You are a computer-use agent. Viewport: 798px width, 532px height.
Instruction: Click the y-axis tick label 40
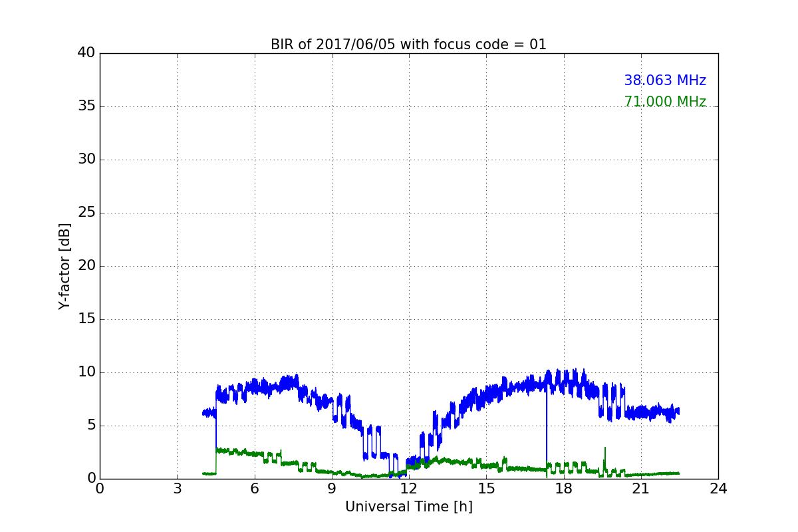(x=86, y=53)
